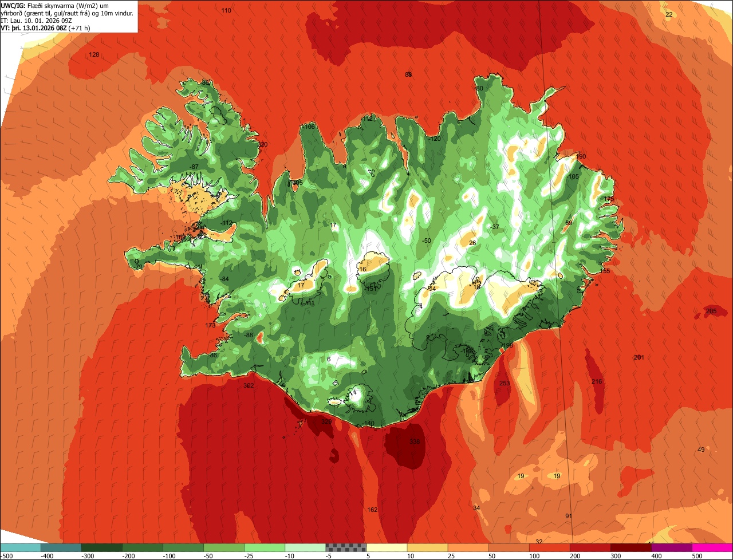Click the pale green swatch between -10 and -5
Viewport: 733px width, 560px height.
pos(305,547)
